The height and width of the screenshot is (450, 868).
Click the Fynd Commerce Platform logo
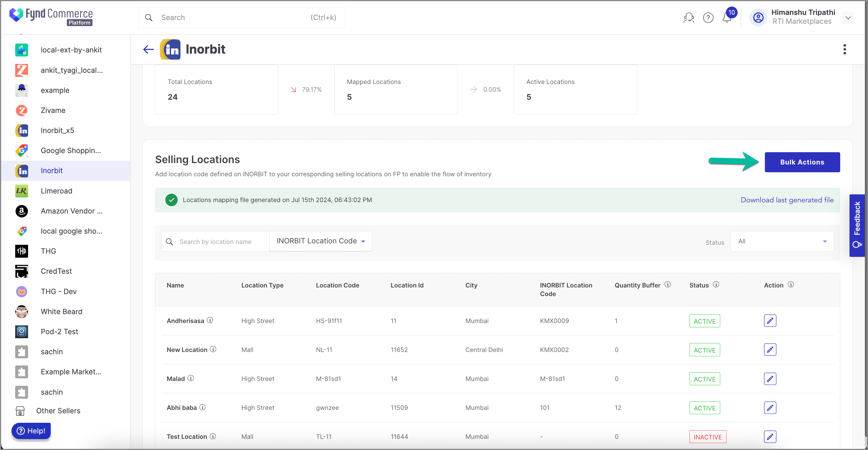[51, 17]
